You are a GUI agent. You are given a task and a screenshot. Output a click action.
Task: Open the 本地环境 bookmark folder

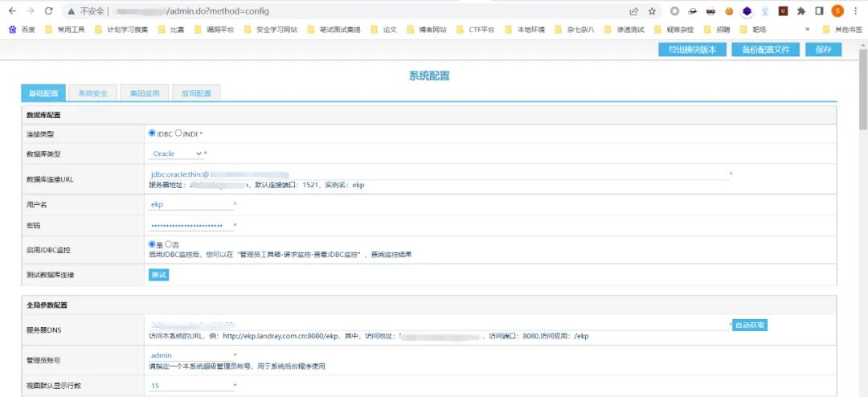(525, 30)
